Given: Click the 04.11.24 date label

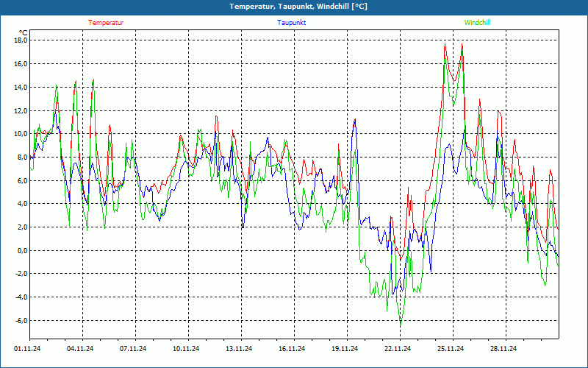Looking at the screenshot, I should pyautogui.click(x=80, y=349).
